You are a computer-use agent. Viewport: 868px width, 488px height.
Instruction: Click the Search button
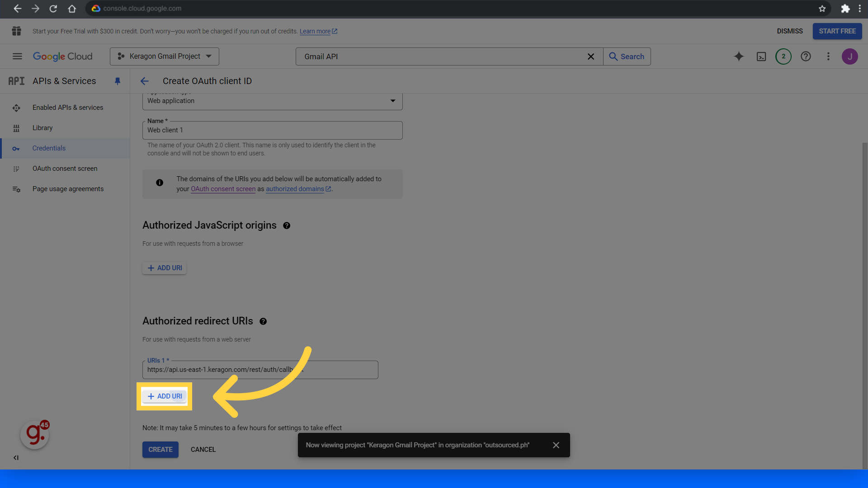click(x=627, y=56)
